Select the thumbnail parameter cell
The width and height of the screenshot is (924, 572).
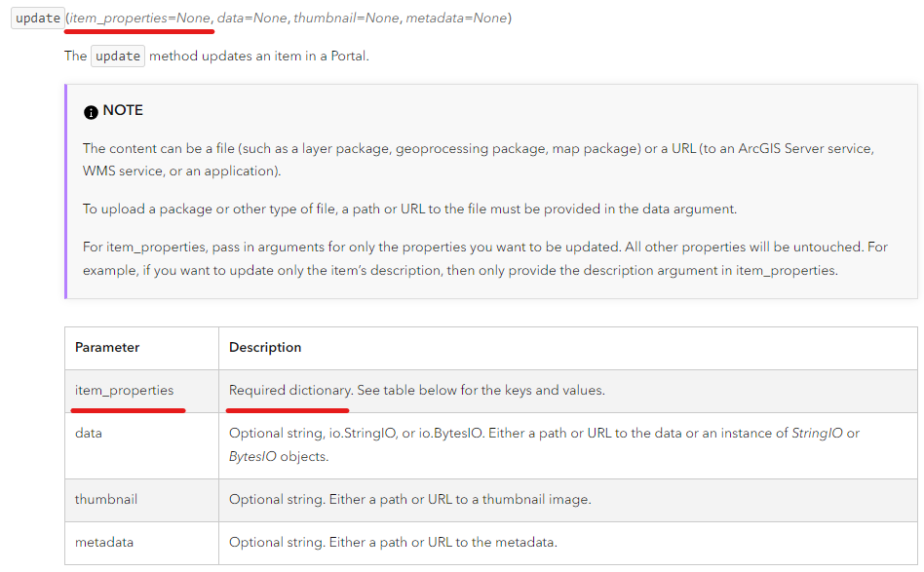tap(106, 499)
